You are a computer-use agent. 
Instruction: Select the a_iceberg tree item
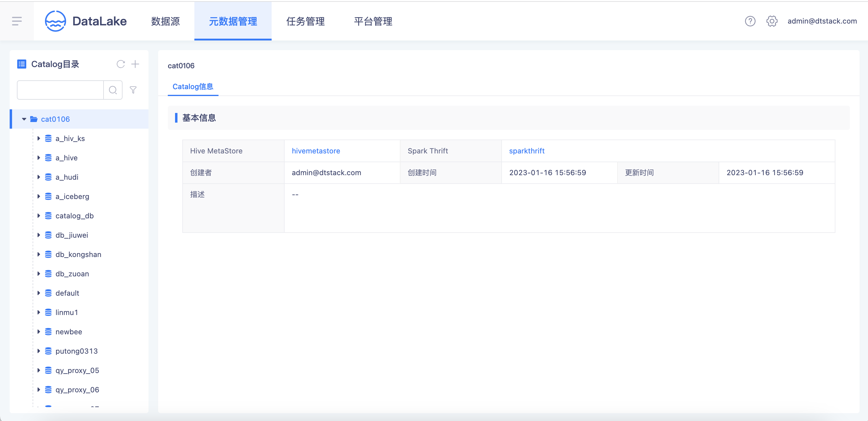click(x=72, y=197)
